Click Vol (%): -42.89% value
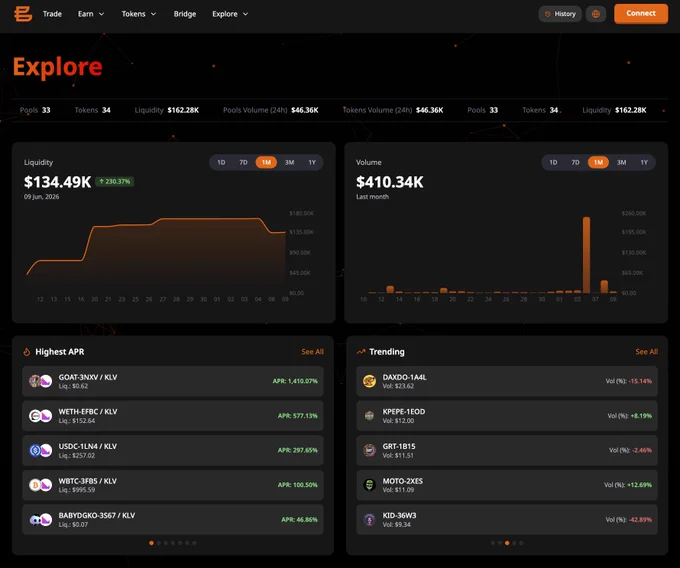Image resolution: width=680 pixels, height=568 pixels. tap(628, 519)
